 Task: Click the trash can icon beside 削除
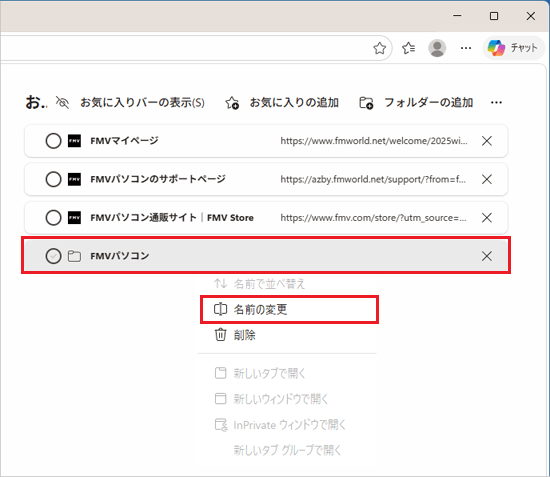pos(221,335)
